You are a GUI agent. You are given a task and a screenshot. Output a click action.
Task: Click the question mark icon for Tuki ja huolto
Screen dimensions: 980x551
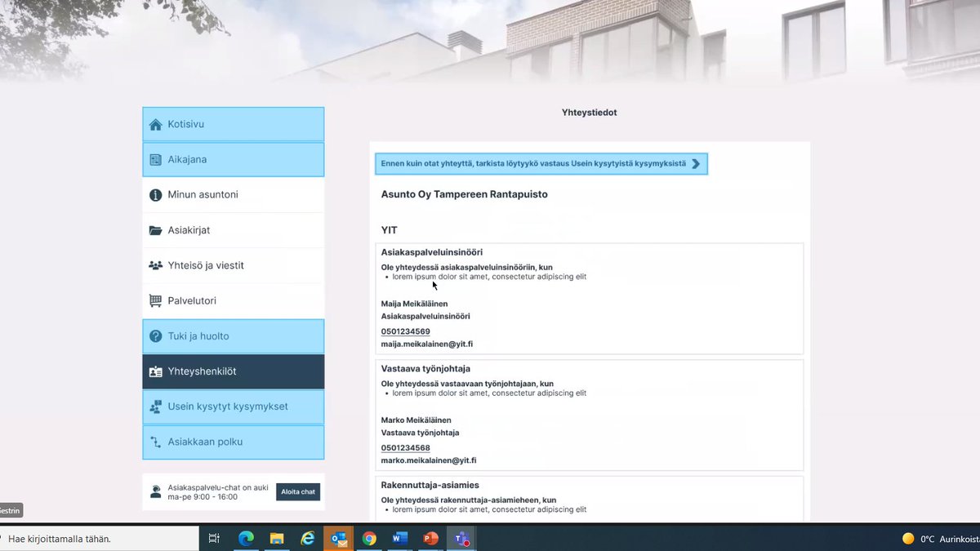(x=155, y=335)
